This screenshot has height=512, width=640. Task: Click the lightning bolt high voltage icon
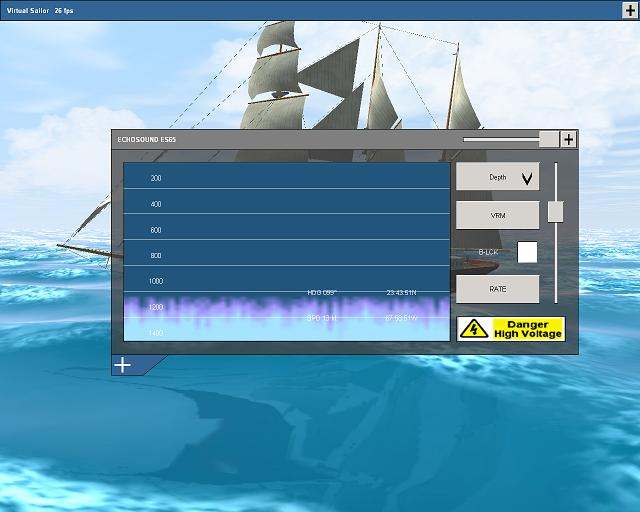(x=473, y=328)
